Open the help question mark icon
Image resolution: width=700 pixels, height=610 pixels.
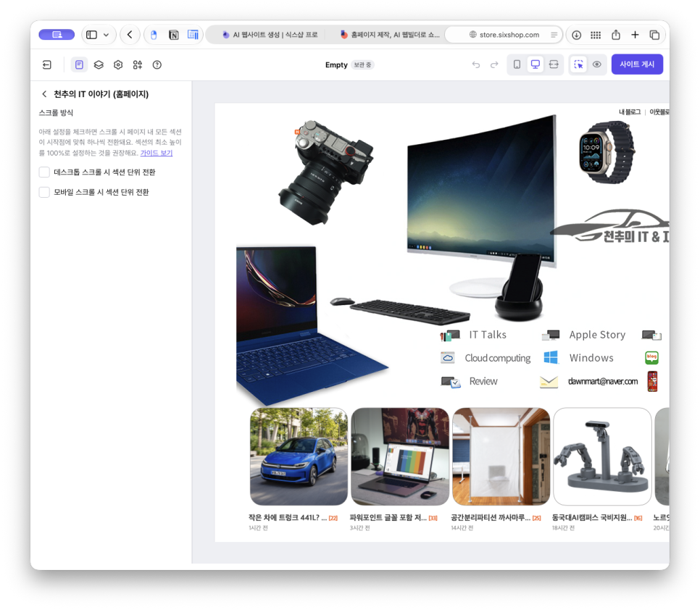[x=157, y=64]
